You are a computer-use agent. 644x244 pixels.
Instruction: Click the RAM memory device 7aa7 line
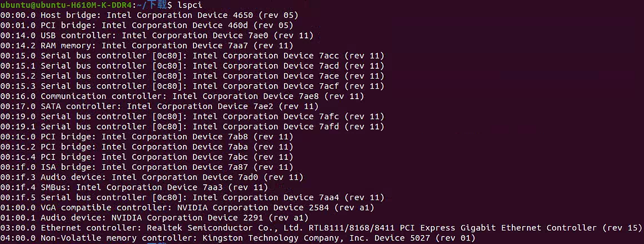coord(147,45)
